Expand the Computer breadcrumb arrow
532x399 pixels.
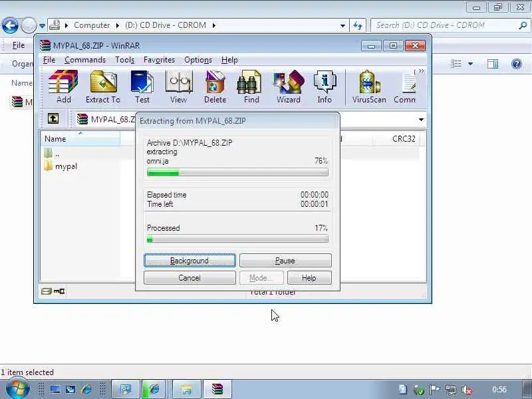click(118, 25)
